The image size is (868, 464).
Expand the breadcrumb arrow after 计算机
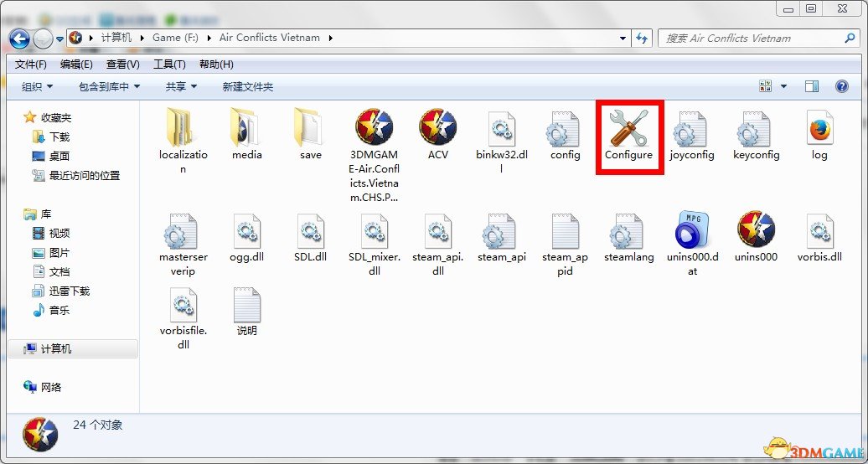142,39
